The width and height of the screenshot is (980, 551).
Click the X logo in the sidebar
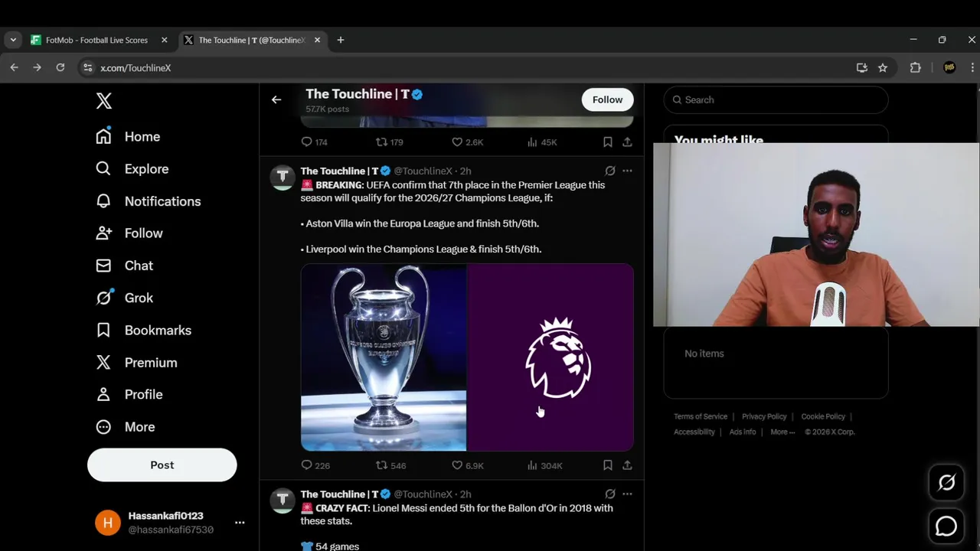click(x=104, y=100)
